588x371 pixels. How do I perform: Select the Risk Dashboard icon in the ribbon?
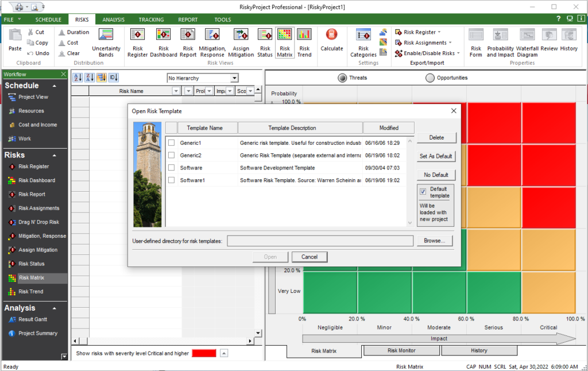pyautogui.click(x=164, y=41)
